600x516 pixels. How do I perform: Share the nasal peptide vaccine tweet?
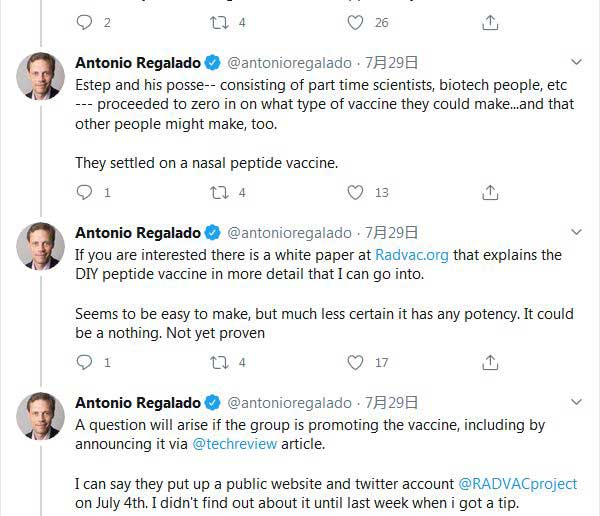coord(490,192)
